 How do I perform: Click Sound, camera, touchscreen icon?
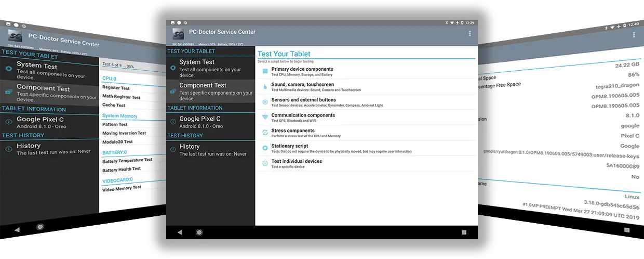265,87
